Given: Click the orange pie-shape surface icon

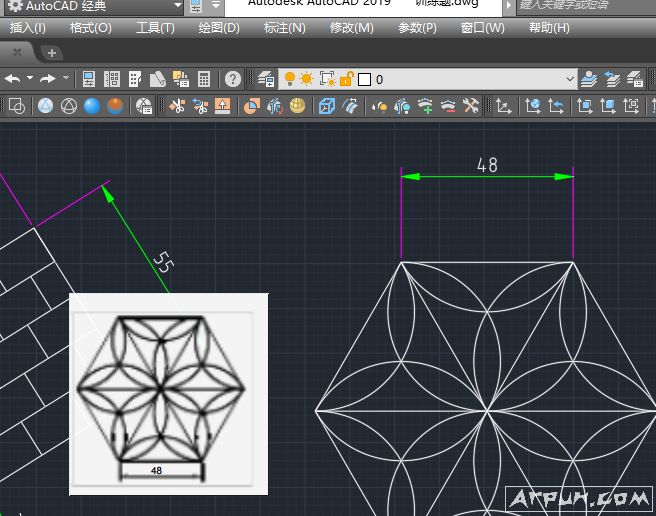Looking at the screenshot, I should 251,106.
